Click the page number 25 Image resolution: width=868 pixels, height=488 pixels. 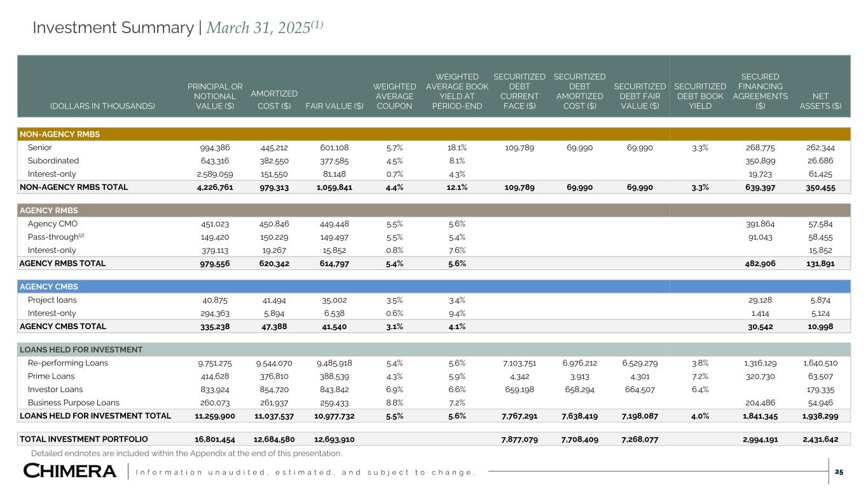pos(839,472)
